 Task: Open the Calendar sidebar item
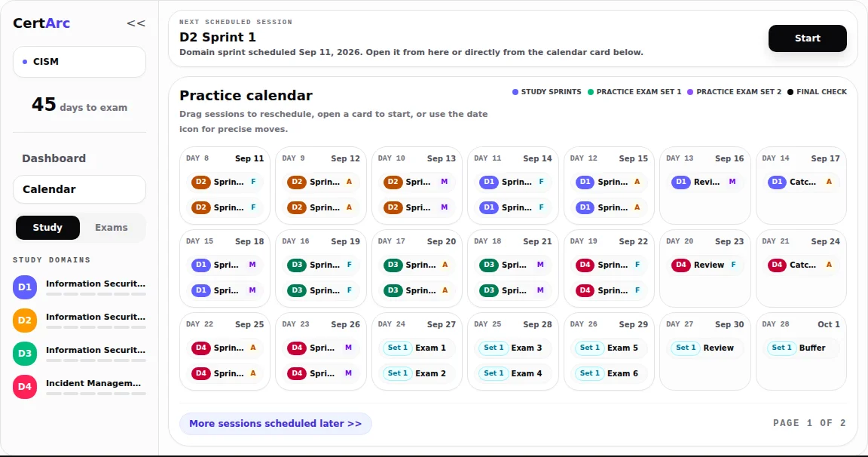(x=79, y=189)
